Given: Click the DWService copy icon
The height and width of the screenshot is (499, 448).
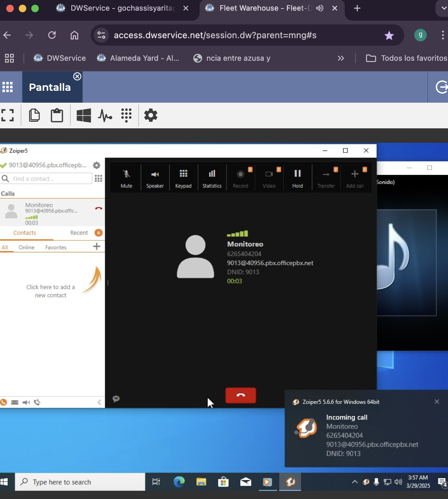Looking at the screenshot, I should pos(34,115).
